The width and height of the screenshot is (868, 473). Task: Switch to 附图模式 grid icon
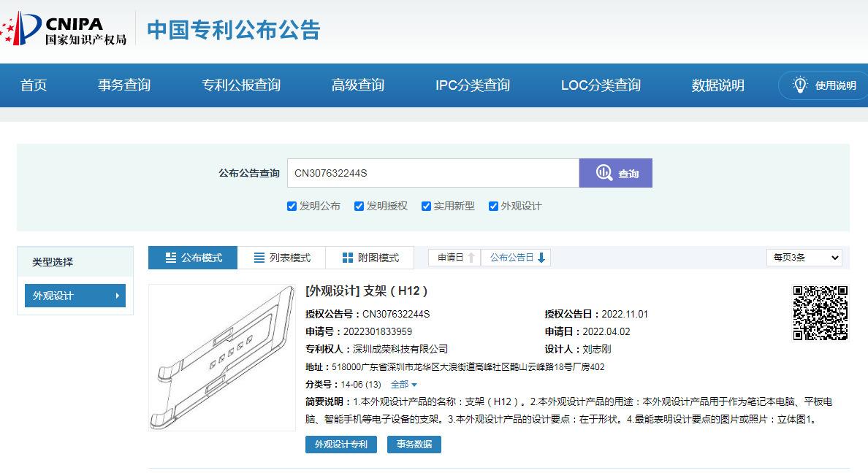pyautogui.click(x=348, y=258)
